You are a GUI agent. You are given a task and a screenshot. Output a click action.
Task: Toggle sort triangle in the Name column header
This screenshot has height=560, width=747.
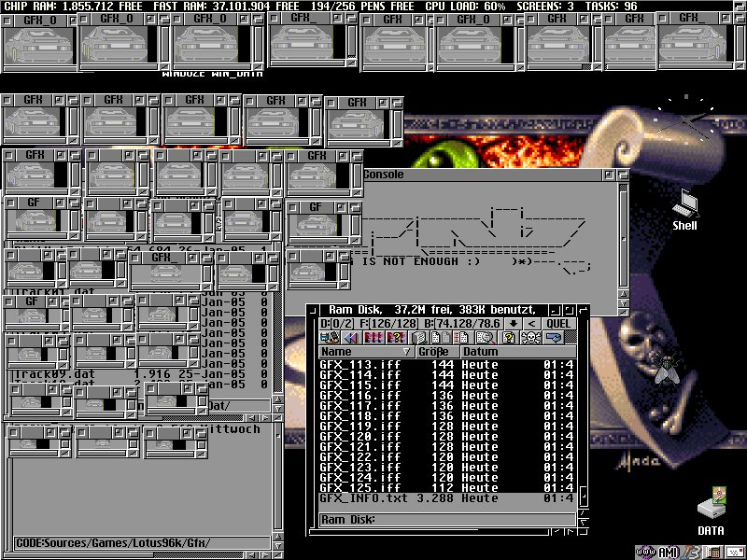coord(406,352)
